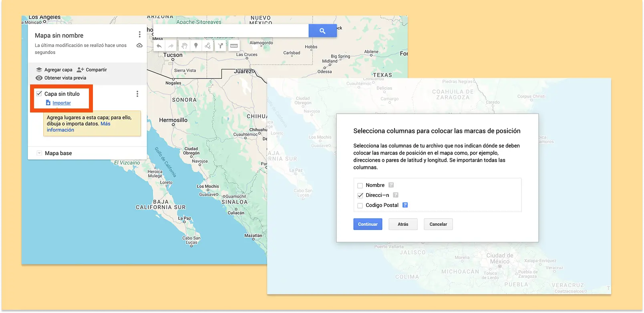Open the Capa sin título layer options menu
Image resolution: width=644 pixels, height=313 pixels.
click(137, 94)
